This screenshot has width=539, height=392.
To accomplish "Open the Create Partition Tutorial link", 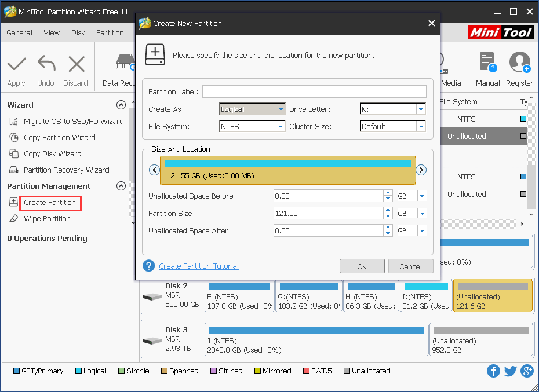I will 199,266.
